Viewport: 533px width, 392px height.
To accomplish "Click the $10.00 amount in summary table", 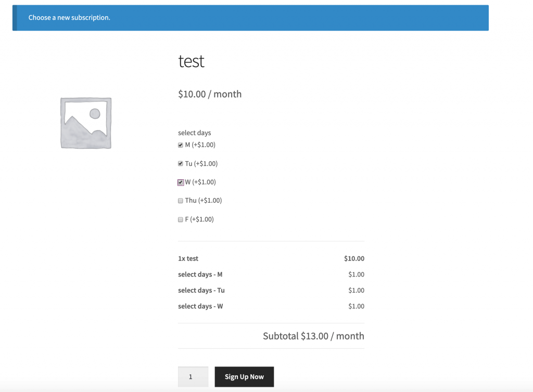I will point(354,258).
